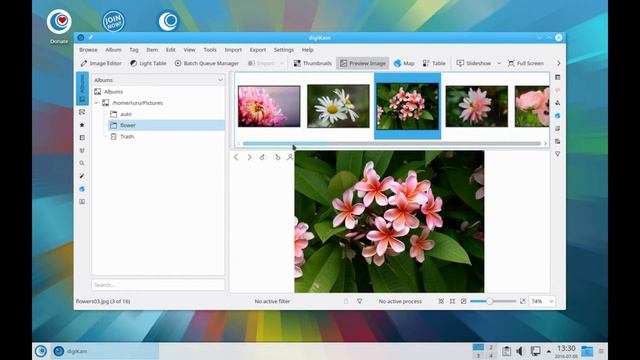Launch Batch Queue Manager
640x360 pixels.
pyautogui.click(x=207, y=63)
